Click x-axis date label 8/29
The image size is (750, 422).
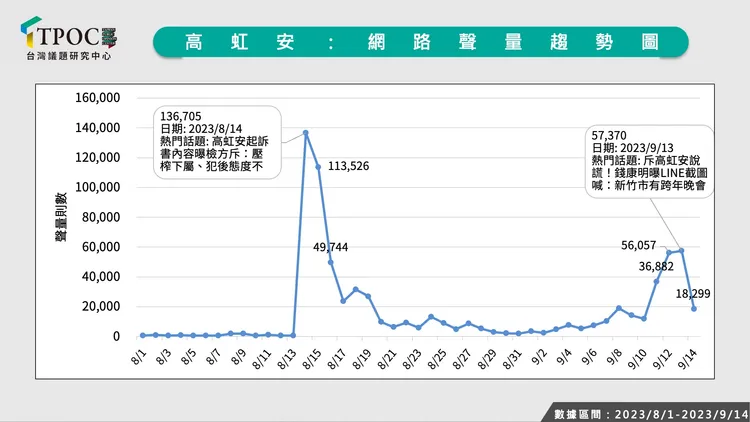click(486, 359)
